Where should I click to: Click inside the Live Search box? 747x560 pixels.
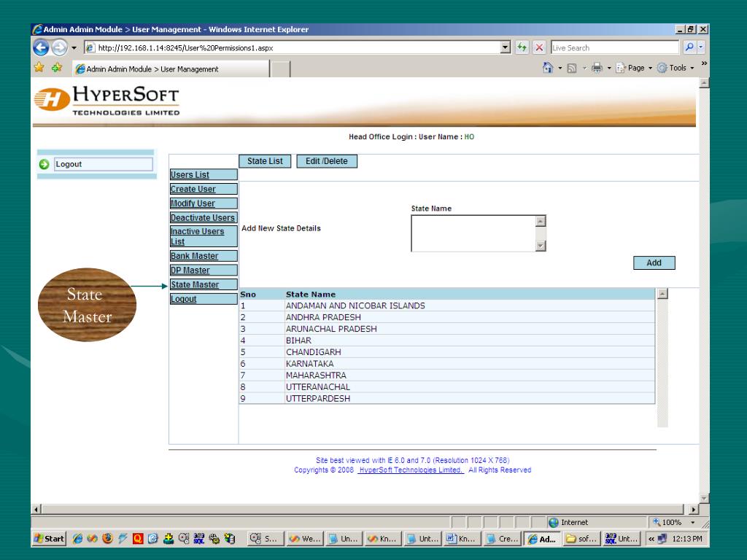click(614, 47)
